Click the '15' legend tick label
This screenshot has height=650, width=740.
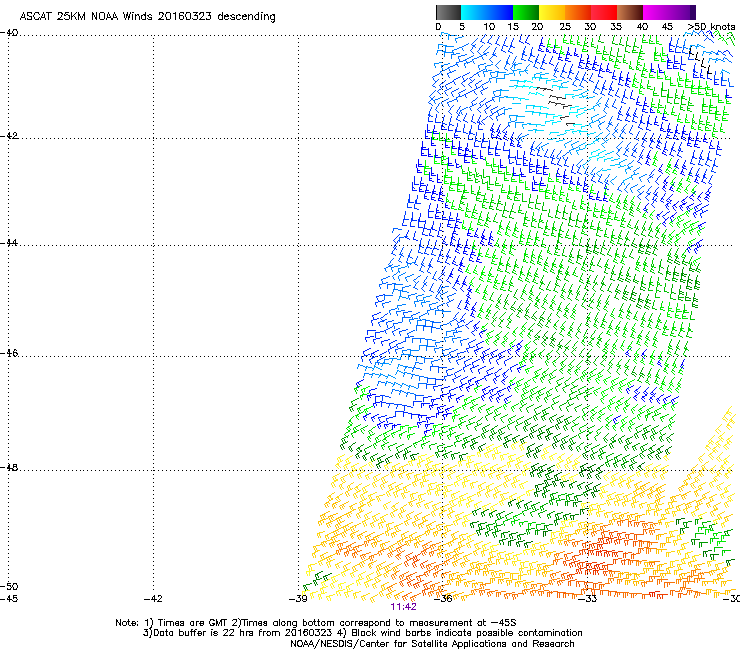(x=513, y=26)
